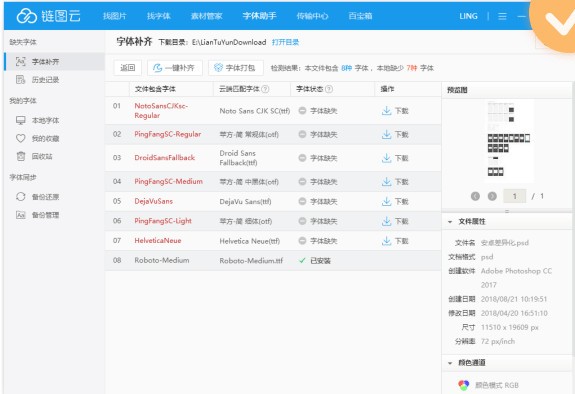This screenshot has width=575, height=394.
Task: Open download folder via 打开目录 link
Action: click(x=285, y=42)
